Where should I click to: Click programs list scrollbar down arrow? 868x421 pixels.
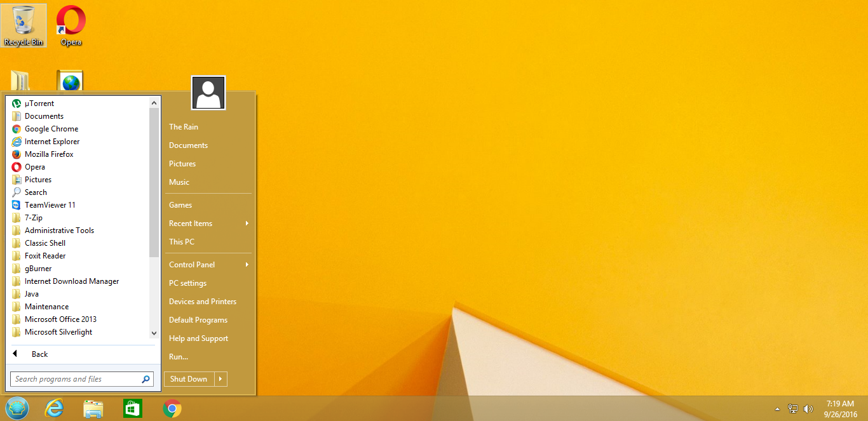pyautogui.click(x=154, y=333)
